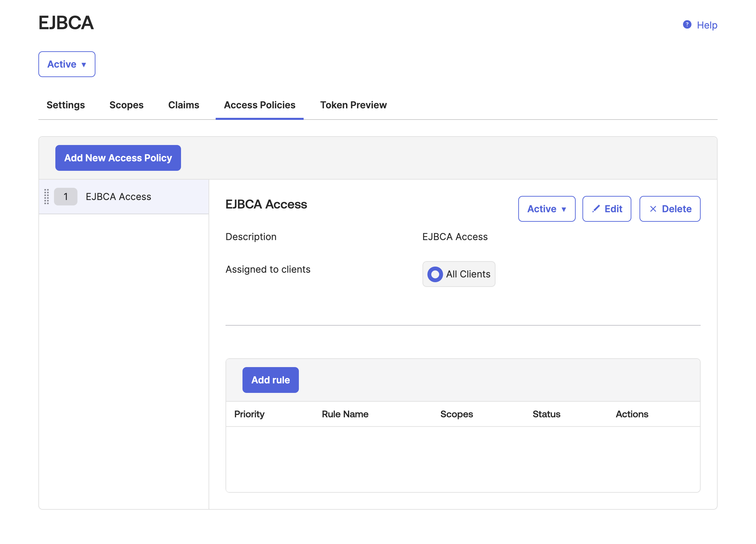Click the arrow on the policy Active dropdown
The height and width of the screenshot is (544, 756).
pos(564,209)
